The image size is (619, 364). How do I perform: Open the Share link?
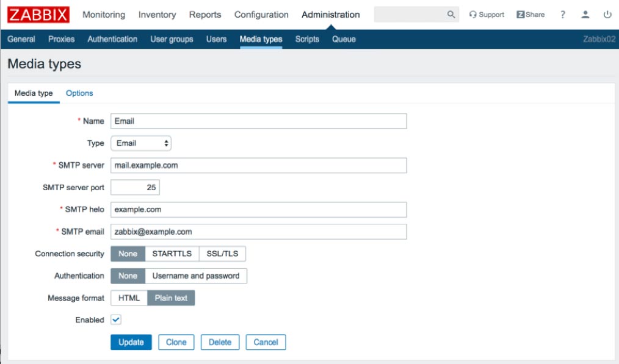point(530,15)
